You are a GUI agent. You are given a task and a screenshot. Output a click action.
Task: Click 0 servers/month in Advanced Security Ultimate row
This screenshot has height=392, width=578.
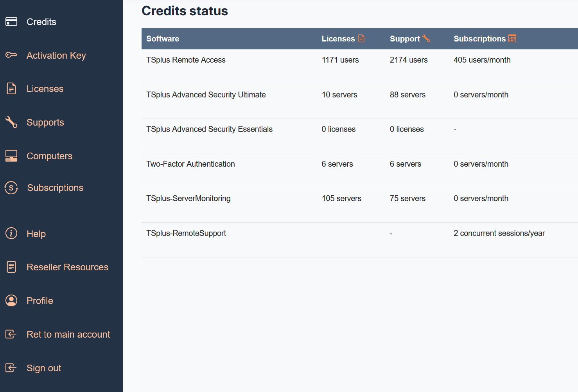click(481, 95)
